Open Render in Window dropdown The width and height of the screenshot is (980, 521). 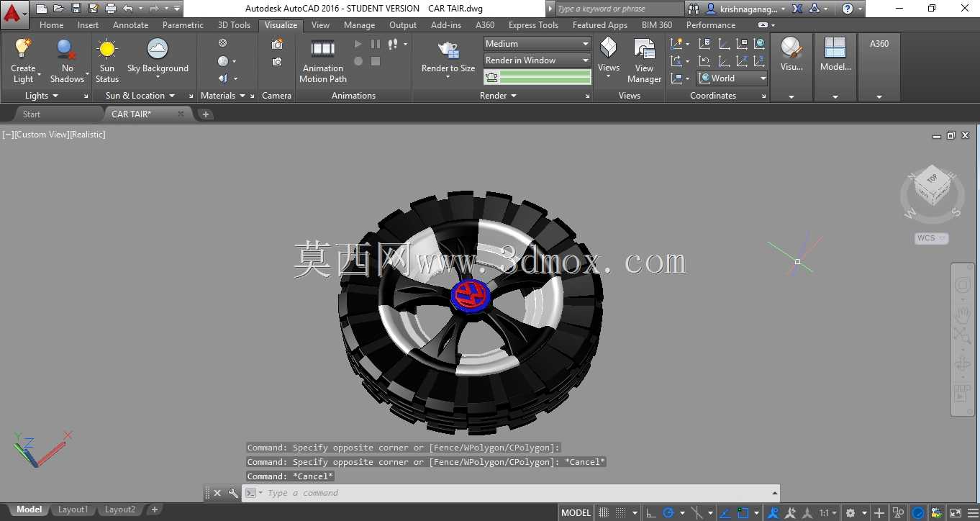point(537,60)
